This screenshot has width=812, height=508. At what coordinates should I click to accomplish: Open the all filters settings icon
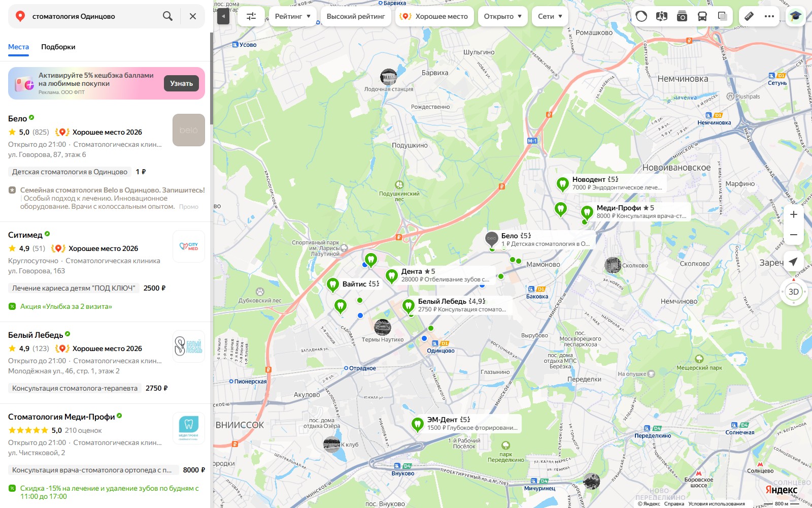coord(251,16)
